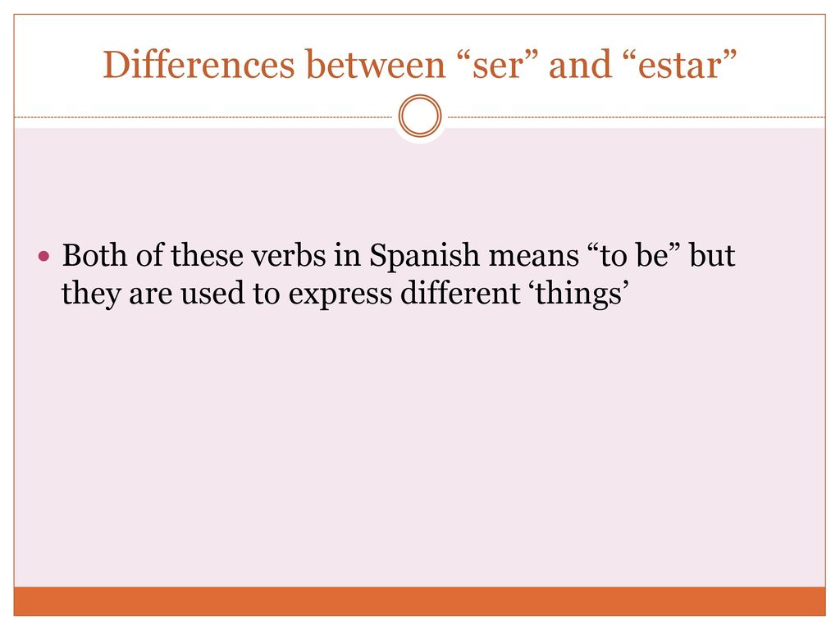Click the orange footer bar
The height and width of the screenshot is (630, 840).
420,601
